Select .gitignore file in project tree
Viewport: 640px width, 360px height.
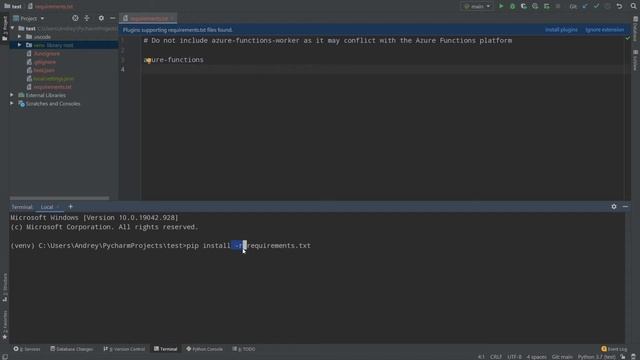pyautogui.click(x=44, y=62)
